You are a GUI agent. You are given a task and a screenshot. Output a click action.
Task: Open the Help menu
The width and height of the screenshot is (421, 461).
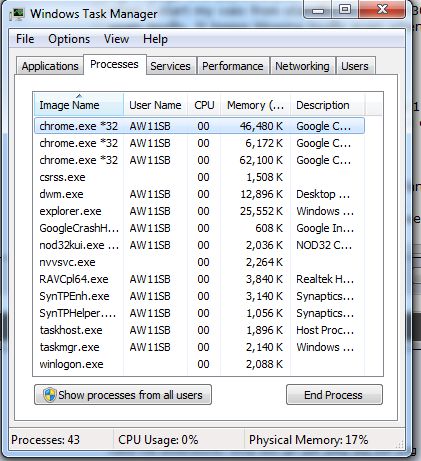(x=155, y=39)
